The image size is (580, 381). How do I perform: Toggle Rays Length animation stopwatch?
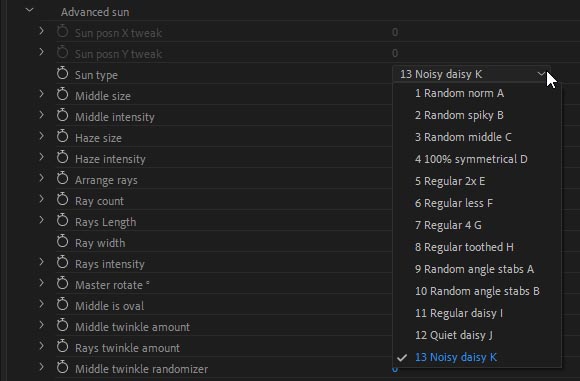63,221
